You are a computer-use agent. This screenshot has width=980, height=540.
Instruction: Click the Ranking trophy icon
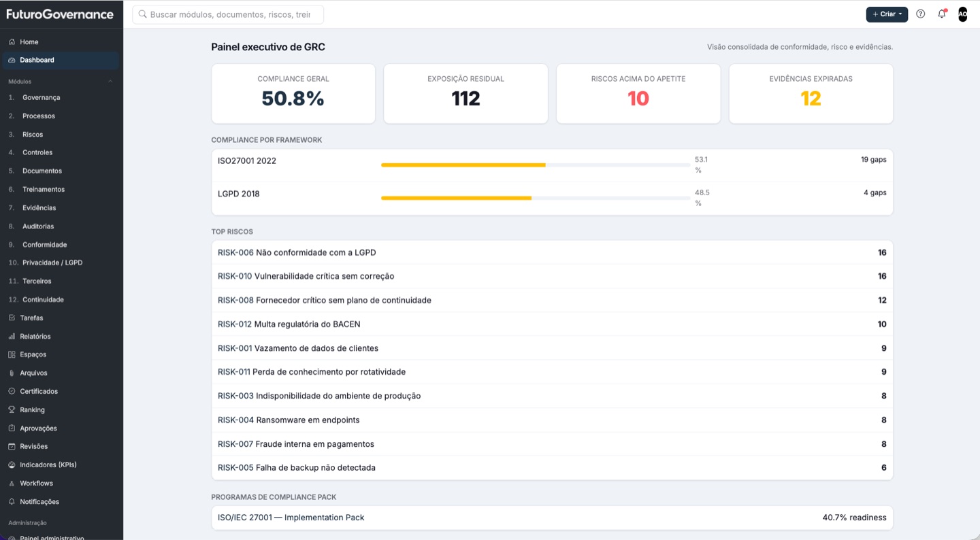pyautogui.click(x=12, y=410)
